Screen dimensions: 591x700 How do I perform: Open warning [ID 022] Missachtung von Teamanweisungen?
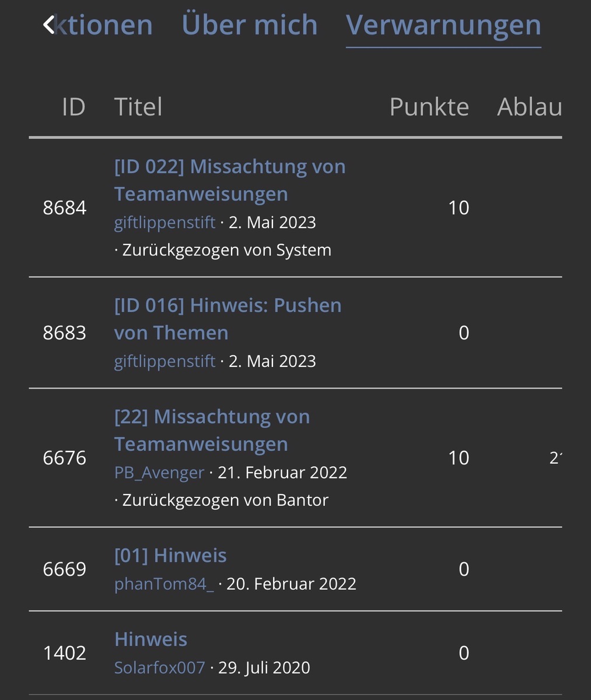(x=230, y=180)
